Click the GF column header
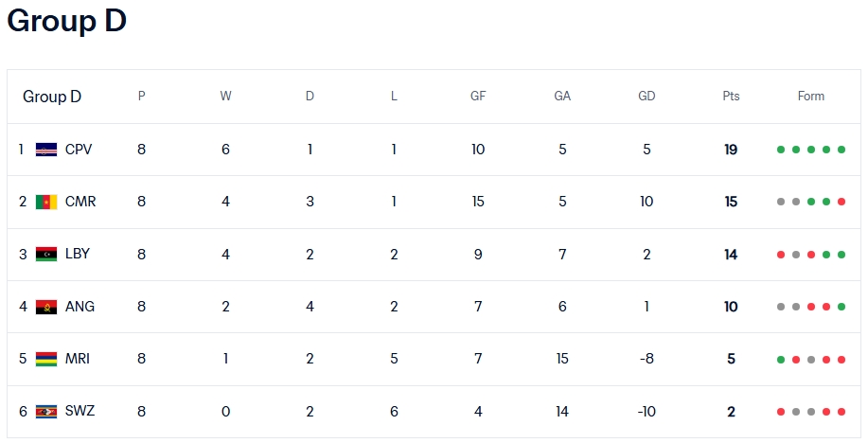Screen dimensions: 868x443 (x=478, y=96)
